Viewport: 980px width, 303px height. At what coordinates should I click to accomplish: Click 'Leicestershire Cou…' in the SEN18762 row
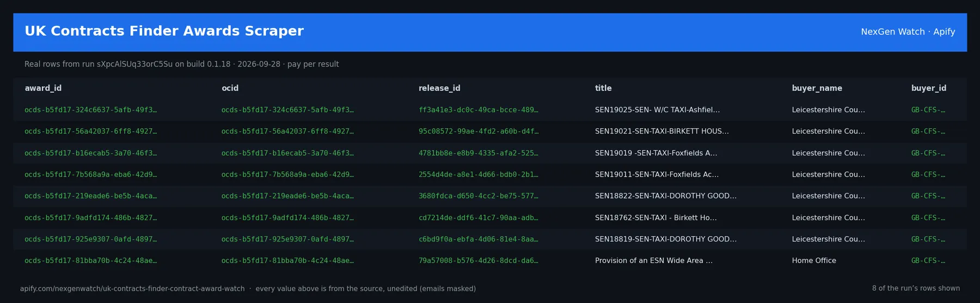[x=828, y=217]
